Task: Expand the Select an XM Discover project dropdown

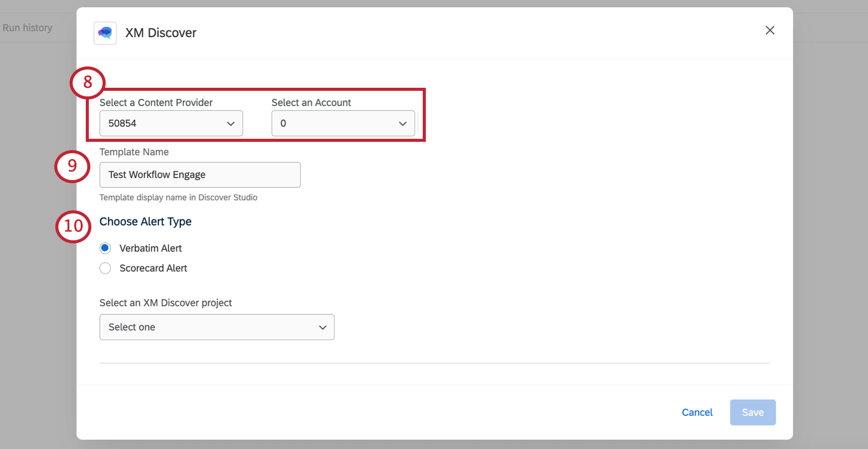Action: pyautogui.click(x=217, y=327)
